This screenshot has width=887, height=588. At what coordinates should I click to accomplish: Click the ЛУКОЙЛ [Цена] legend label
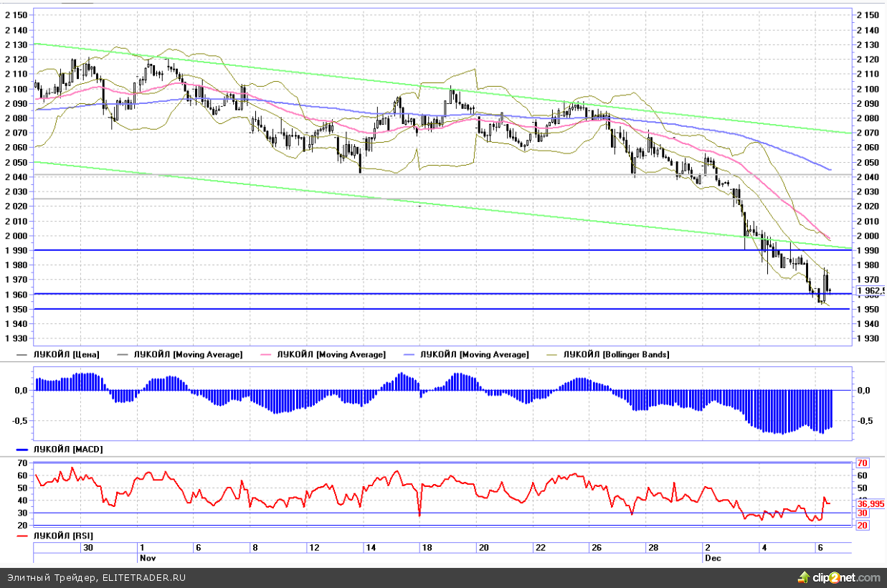click(x=66, y=355)
